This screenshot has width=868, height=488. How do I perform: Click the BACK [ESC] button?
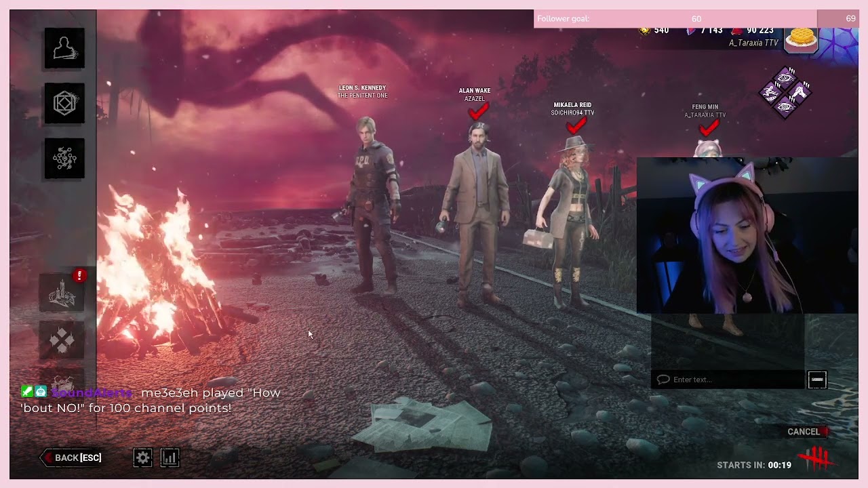click(72, 457)
